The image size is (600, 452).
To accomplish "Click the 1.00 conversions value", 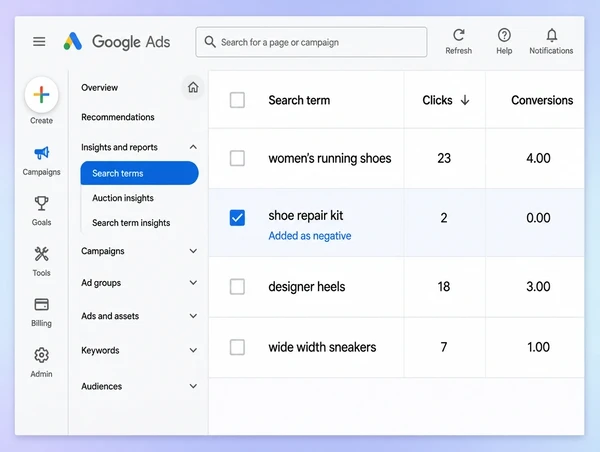I will (x=538, y=347).
